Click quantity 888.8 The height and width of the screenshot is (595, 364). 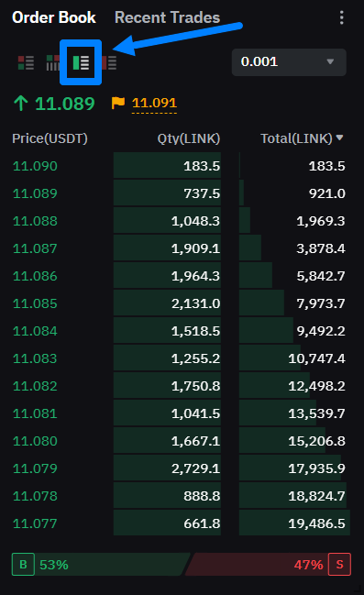click(x=202, y=496)
